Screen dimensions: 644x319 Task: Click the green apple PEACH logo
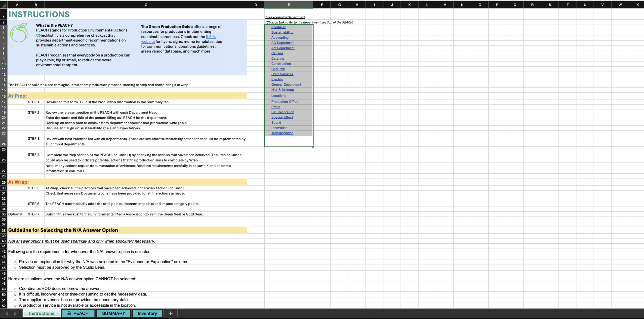pos(19,33)
